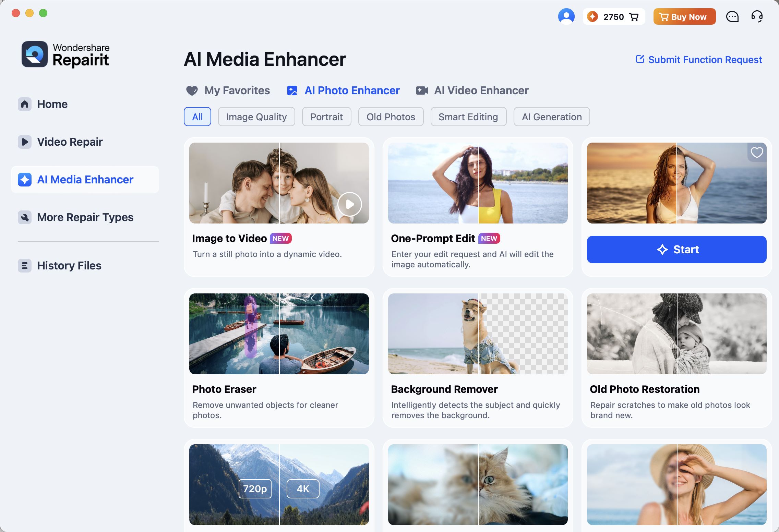The image size is (779, 532).
Task: Click the AI Media Enhancer sparkle icon
Action: click(x=25, y=180)
